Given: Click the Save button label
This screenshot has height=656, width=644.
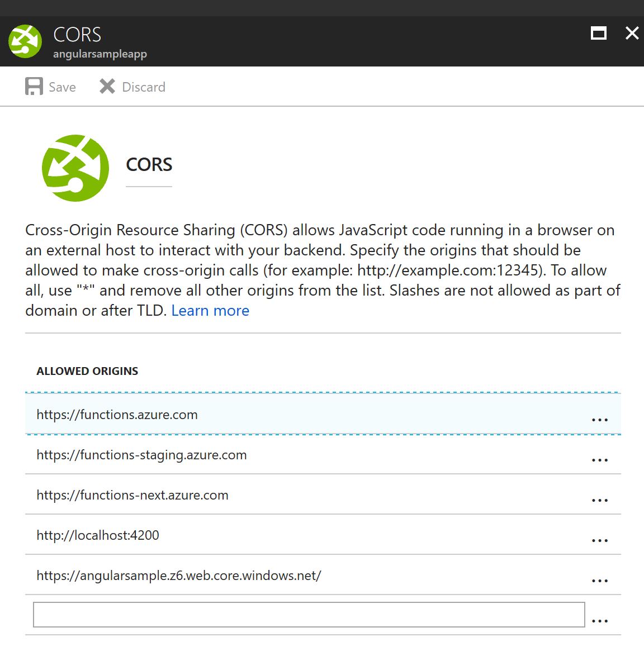Looking at the screenshot, I should point(62,87).
